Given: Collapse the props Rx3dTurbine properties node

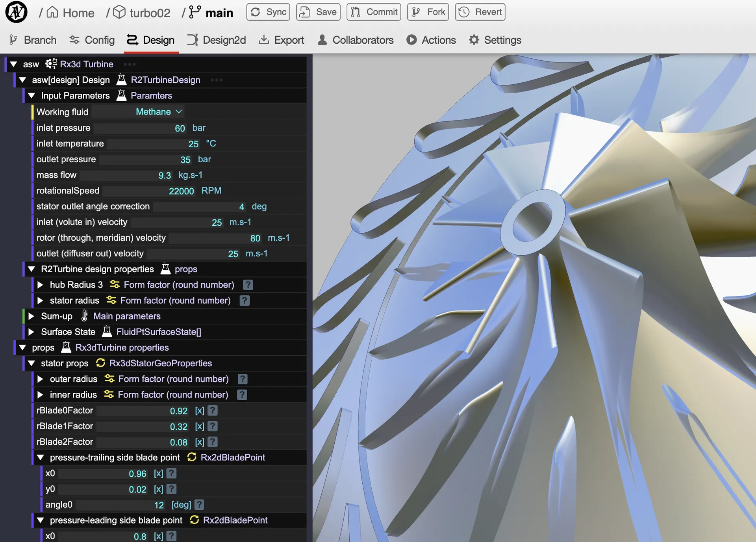Looking at the screenshot, I should [x=23, y=348].
